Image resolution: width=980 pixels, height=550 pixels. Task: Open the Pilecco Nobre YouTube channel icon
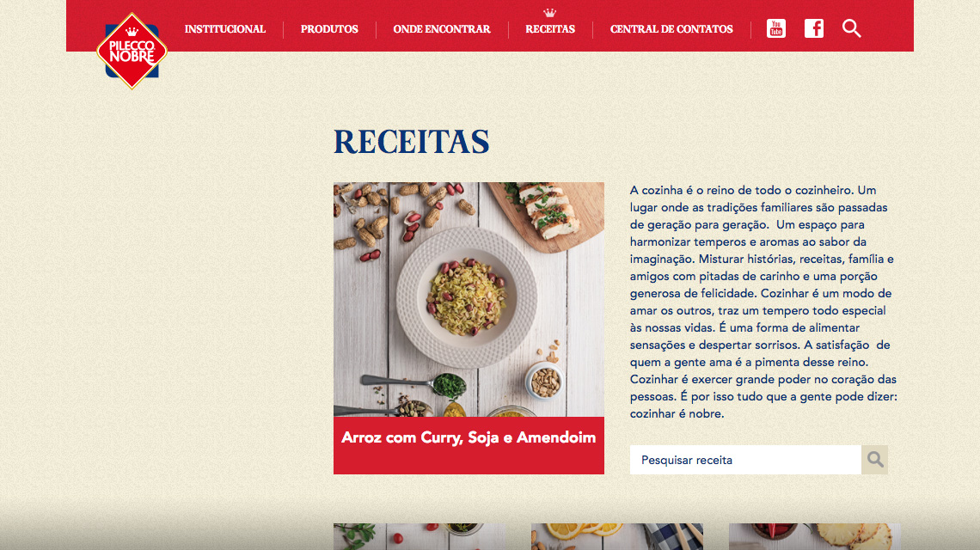tap(775, 28)
